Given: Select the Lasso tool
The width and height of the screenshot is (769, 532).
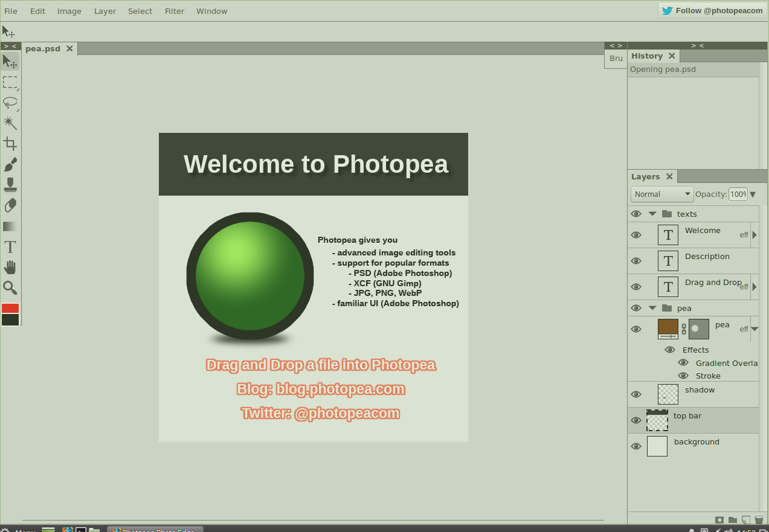Looking at the screenshot, I should (x=10, y=103).
